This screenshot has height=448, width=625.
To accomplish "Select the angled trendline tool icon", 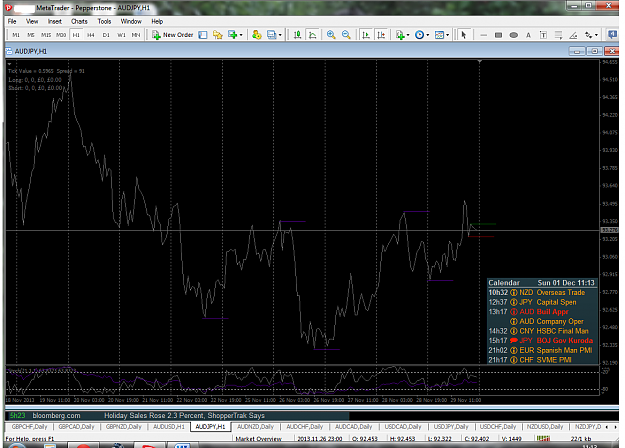I will pyautogui.click(x=573, y=35).
